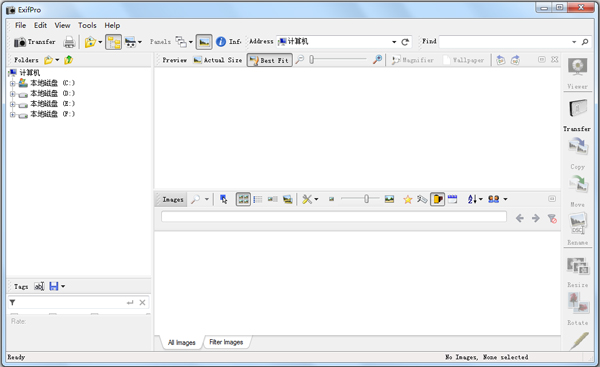This screenshot has width=600, height=367.
Task: Click the selection cursor icon in Images toolbar
Action: [223, 199]
